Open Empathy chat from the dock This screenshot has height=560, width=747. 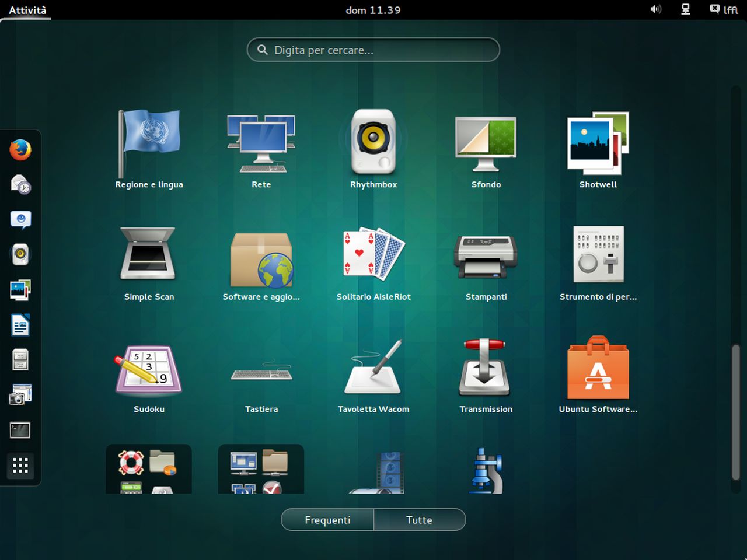coord(20,219)
